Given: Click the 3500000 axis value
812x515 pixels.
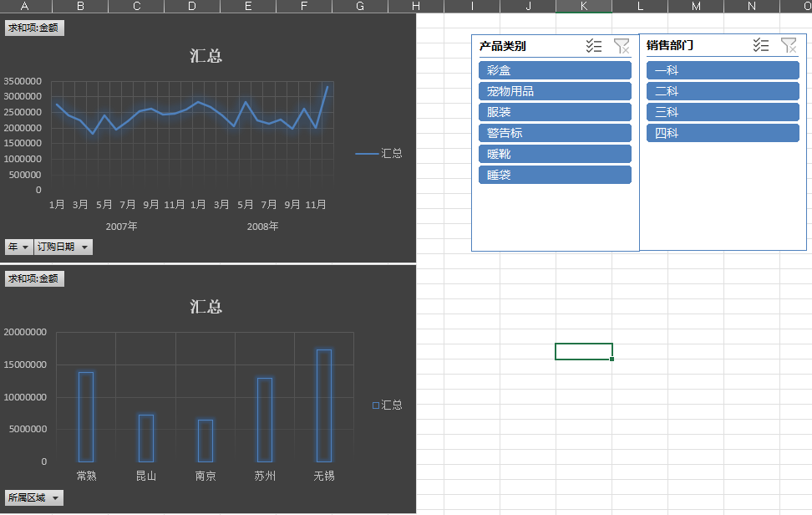Looking at the screenshot, I should coord(23,81).
